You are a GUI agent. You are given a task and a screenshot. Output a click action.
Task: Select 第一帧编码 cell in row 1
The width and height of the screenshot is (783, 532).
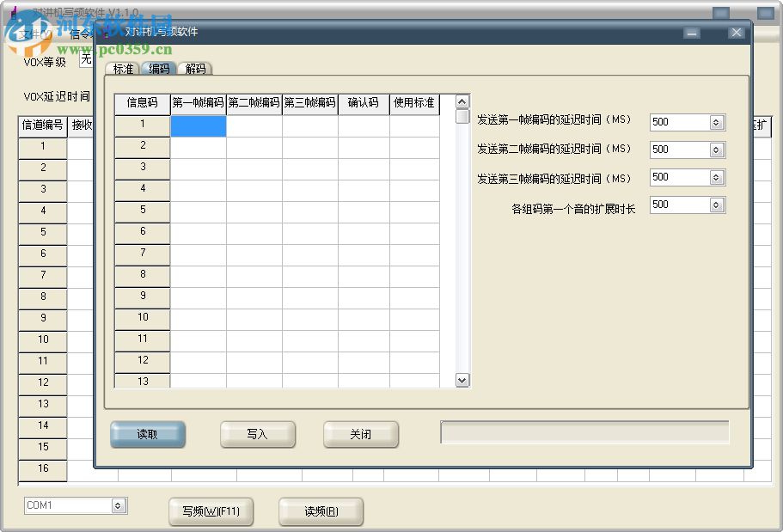point(199,125)
